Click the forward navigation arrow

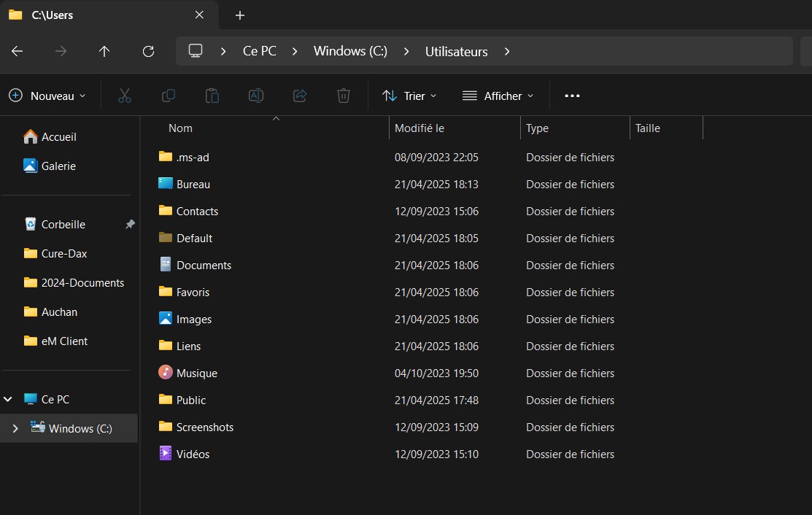(x=61, y=51)
